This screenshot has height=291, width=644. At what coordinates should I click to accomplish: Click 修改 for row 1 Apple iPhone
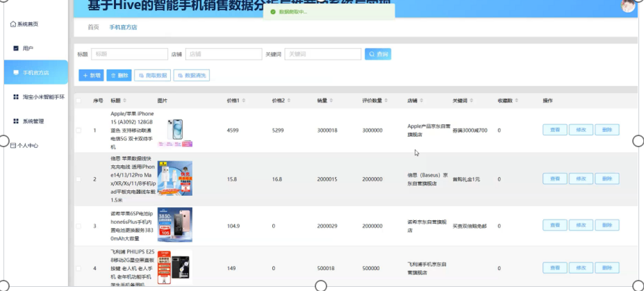coord(581,130)
